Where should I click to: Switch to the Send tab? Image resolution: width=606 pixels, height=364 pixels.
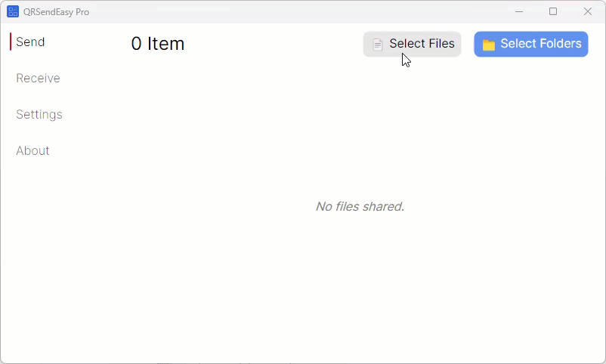[x=30, y=42]
